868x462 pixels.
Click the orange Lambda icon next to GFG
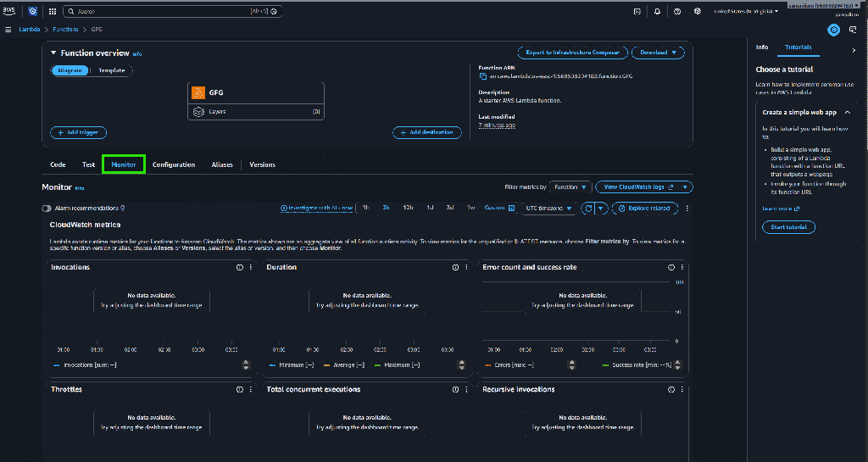pyautogui.click(x=198, y=92)
